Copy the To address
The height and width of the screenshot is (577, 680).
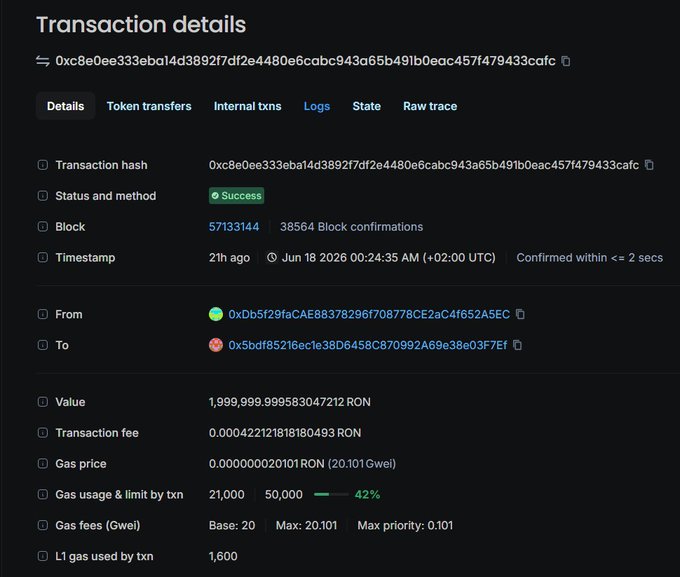click(517, 345)
